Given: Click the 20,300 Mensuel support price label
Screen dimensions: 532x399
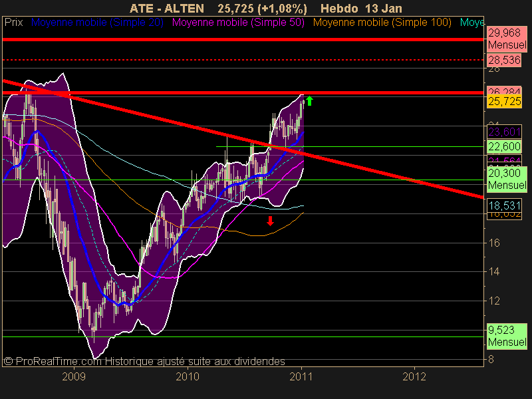Looking at the screenshot, I should click(507, 180).
